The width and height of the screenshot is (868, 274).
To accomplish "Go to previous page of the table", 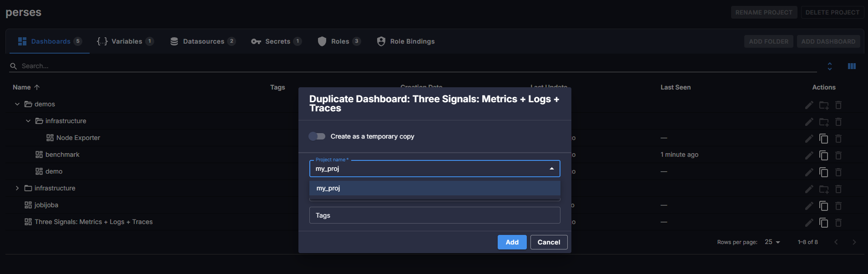I will (x=836, y=242).
